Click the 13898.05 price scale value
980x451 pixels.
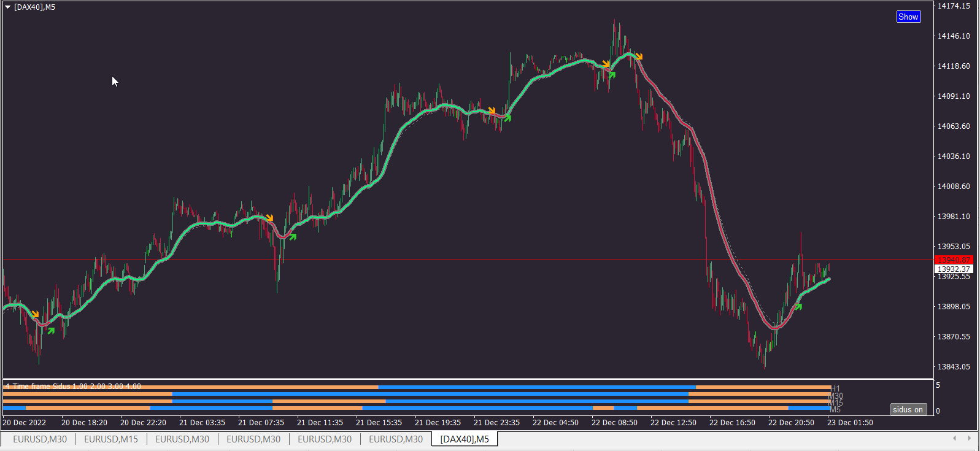pyautogui.click(x=954, y=307)
